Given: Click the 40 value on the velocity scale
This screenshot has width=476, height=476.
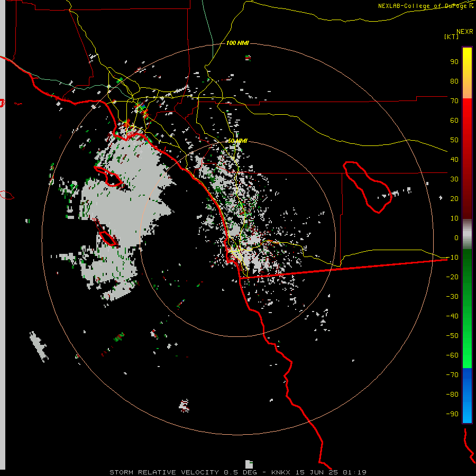Looking at the screenshot, I should coord(454,159).
